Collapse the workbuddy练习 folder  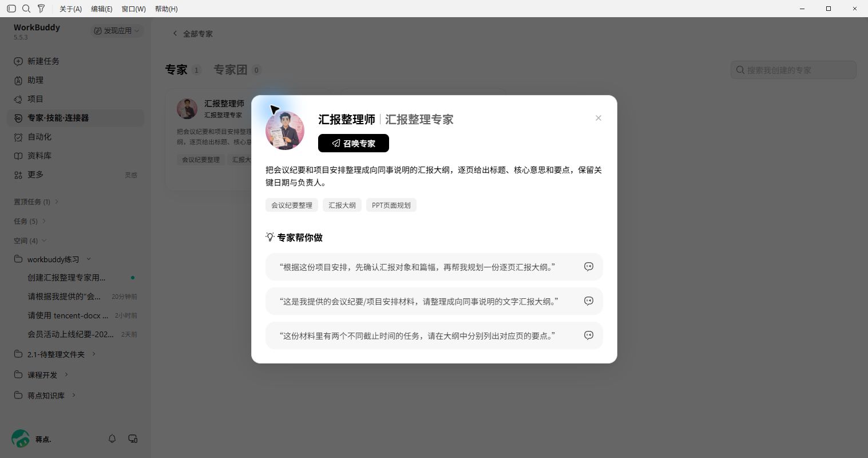pos(89,259)
